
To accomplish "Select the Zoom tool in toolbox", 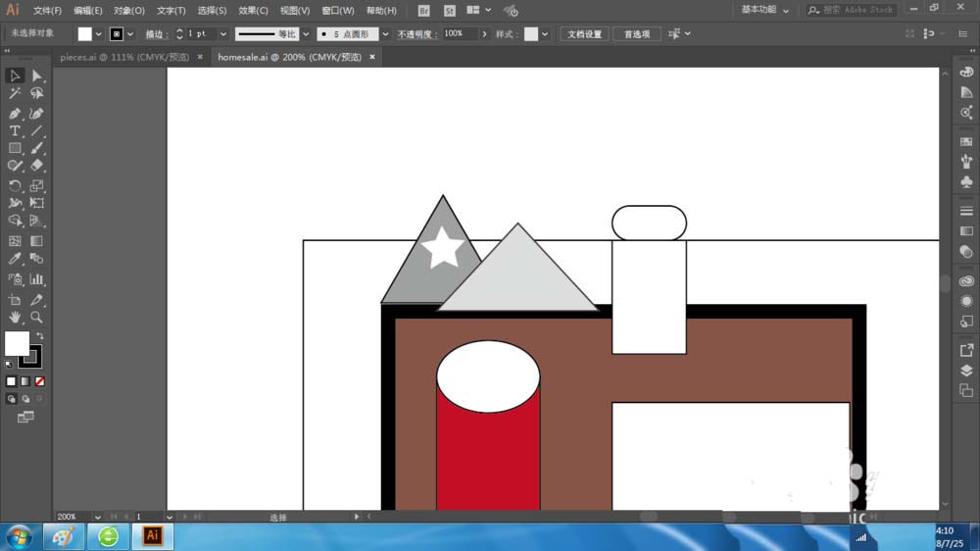I will 36,318.
